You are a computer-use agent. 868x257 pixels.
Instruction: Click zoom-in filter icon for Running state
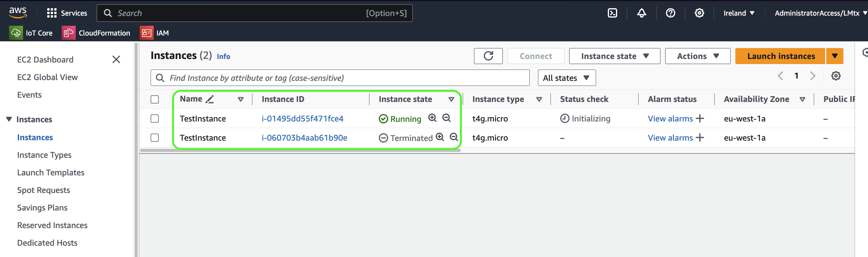click(x=432, y=118)
